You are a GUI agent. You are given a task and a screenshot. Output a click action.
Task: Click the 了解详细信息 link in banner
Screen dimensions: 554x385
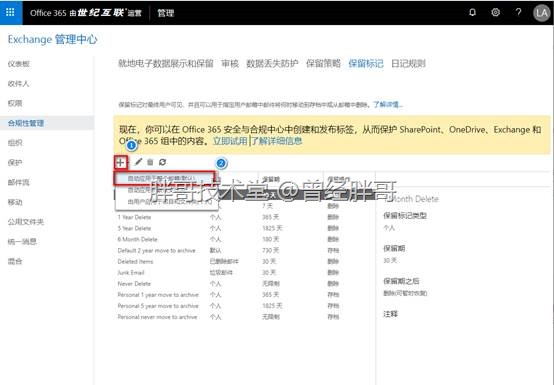(x=277, y=141)
